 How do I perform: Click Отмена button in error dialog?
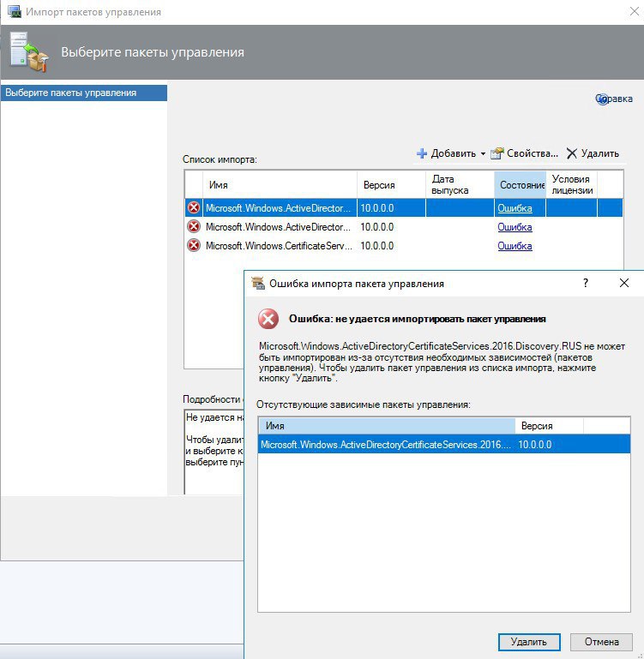[601, 642]
